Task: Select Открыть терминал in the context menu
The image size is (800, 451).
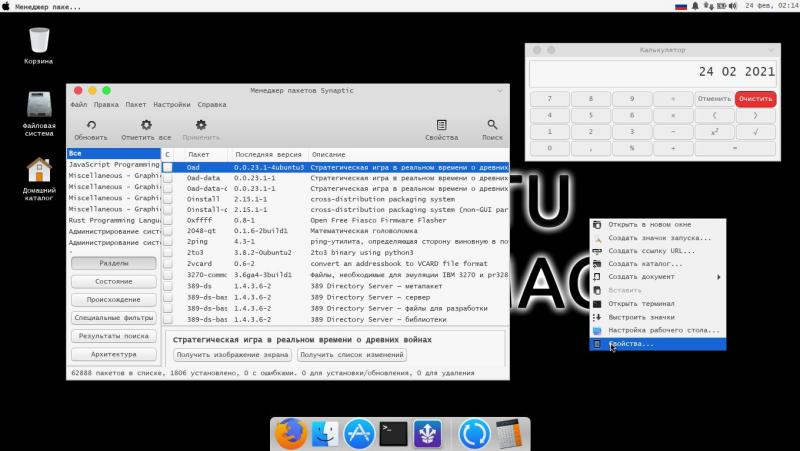Action: click(640, 303)
